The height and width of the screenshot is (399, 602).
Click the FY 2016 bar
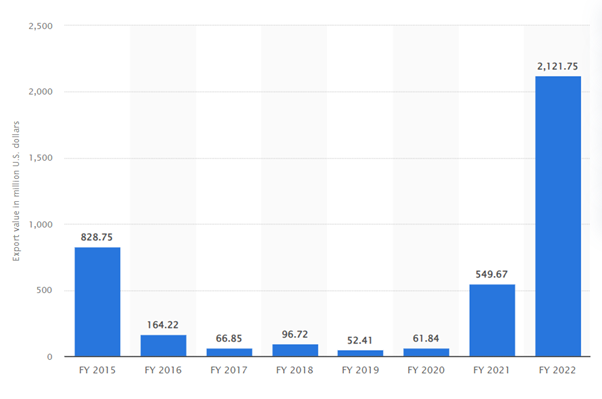click(x=164, y=346)
